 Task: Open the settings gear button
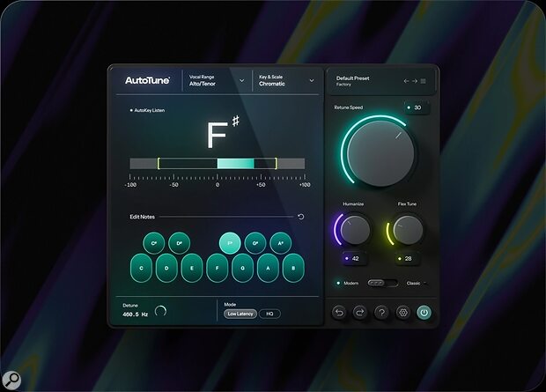click(x=402, y=313)
